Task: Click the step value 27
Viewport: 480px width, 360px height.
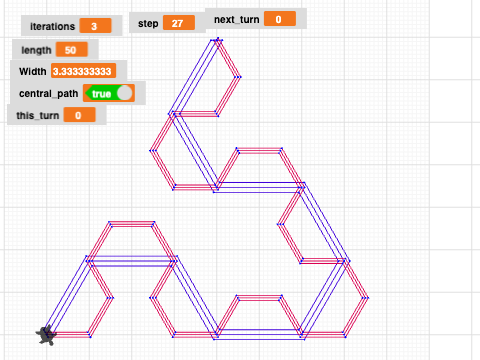Action: (x=179, y=23)
